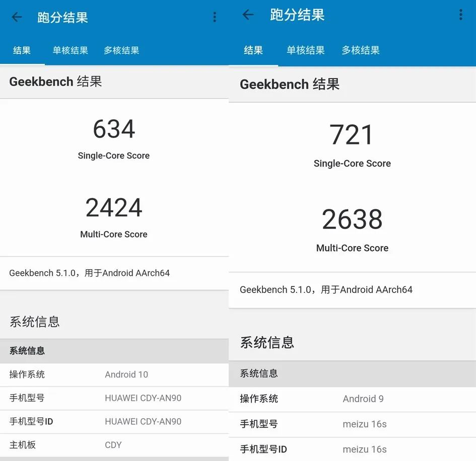
Task: Tap the 操作系统 label on the right screen
Action: pyautogui.click(x=259, y=399)
